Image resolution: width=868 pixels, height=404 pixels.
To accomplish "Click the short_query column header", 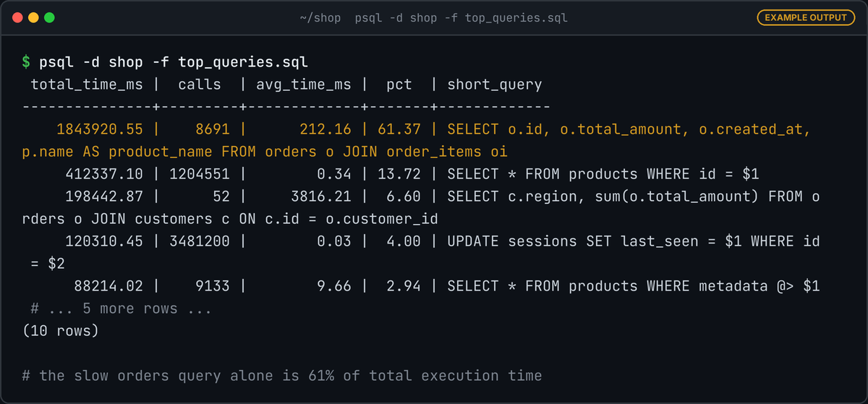I will 495,85.
